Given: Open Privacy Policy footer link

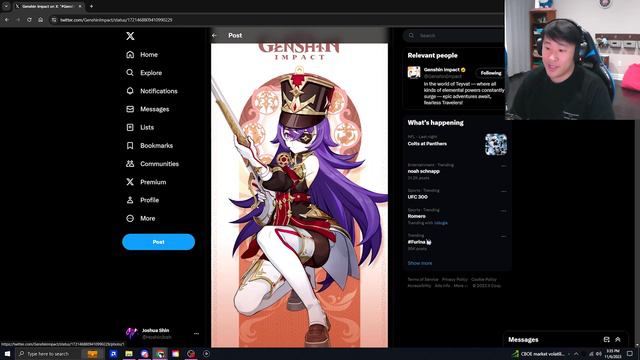Looking at the screenshot, I should (455, 280).
